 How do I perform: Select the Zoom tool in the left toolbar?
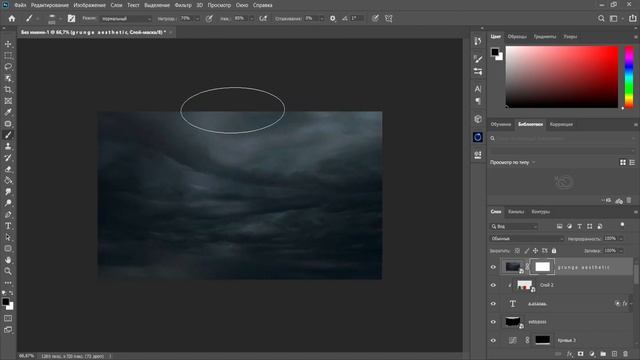(8, 271)
